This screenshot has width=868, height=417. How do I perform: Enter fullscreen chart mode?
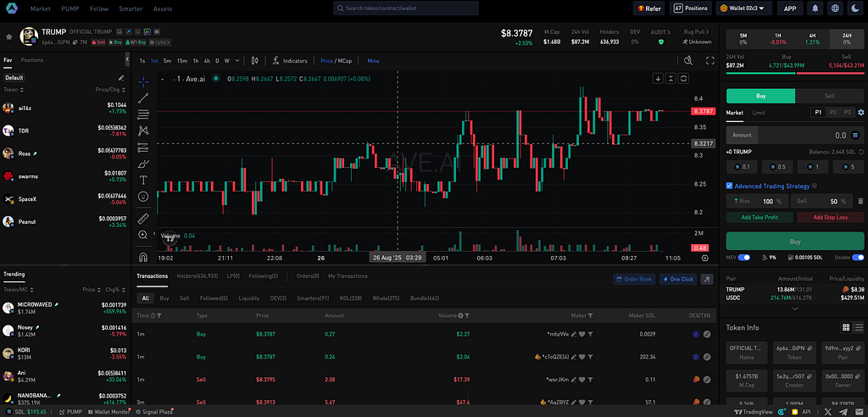pos(709,60)
